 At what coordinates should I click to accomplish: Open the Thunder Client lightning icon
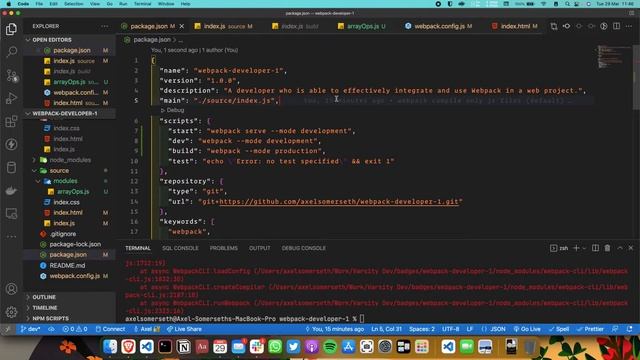tap(11, 144)
